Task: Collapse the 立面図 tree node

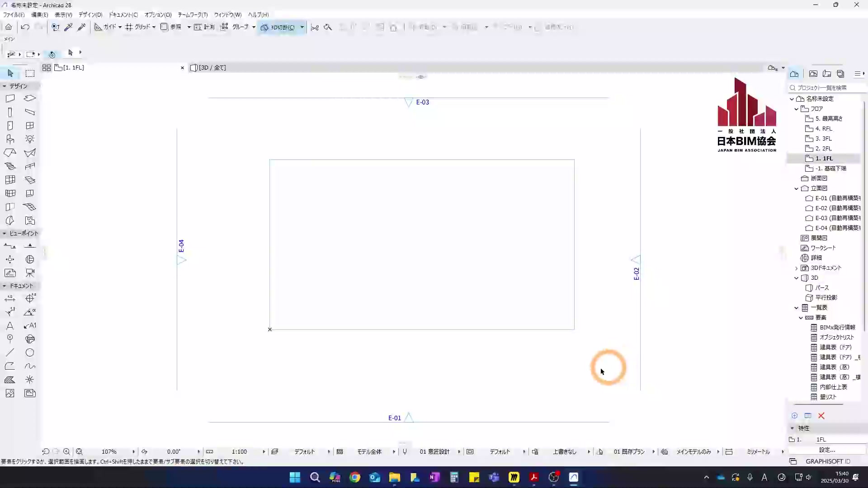Action: pos(797,188)
